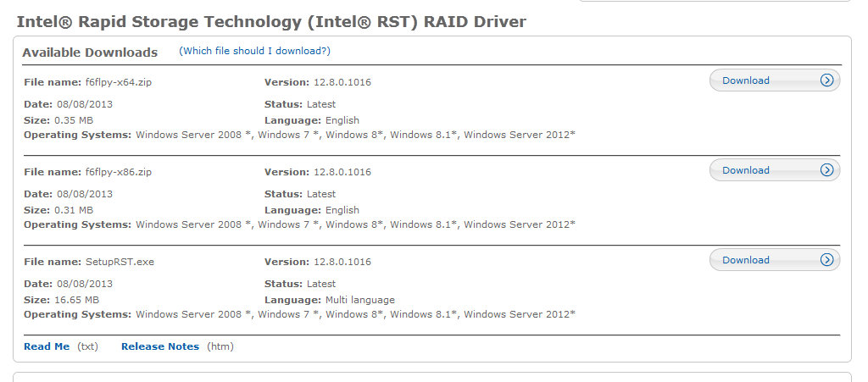868x382 pixels.
Task: Click the 0.31 MB size value
Action: pyautogui.click(x=74, y=210)
